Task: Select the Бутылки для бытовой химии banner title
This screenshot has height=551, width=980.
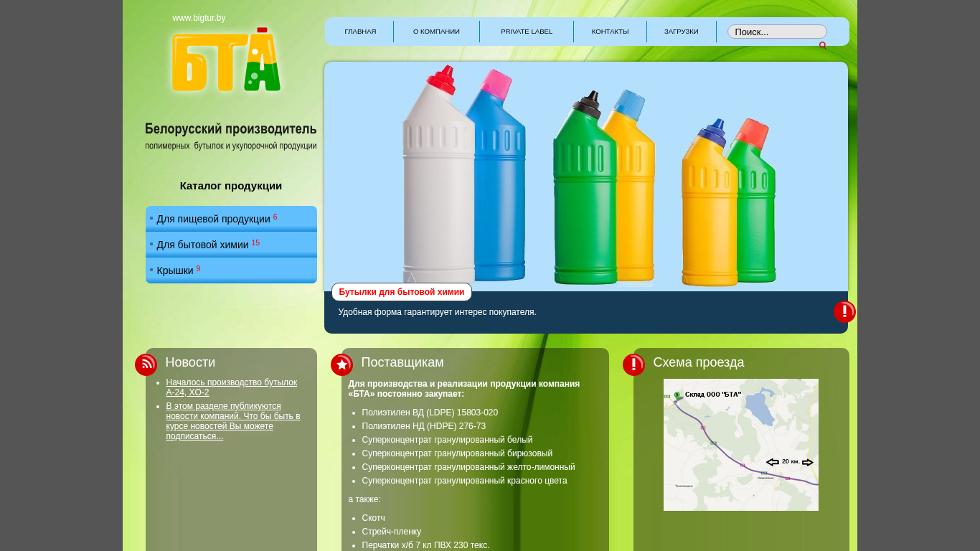Action: click(x=402, y=292)
